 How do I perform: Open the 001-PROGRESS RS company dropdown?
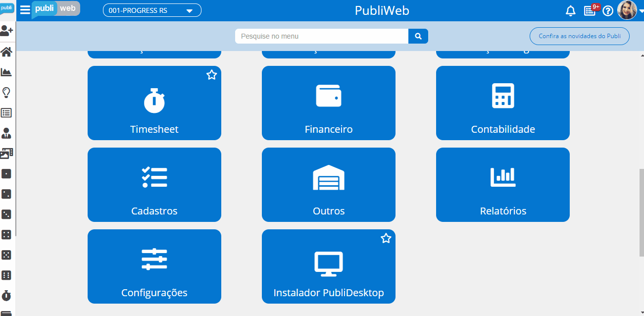(x=152, y=10)
